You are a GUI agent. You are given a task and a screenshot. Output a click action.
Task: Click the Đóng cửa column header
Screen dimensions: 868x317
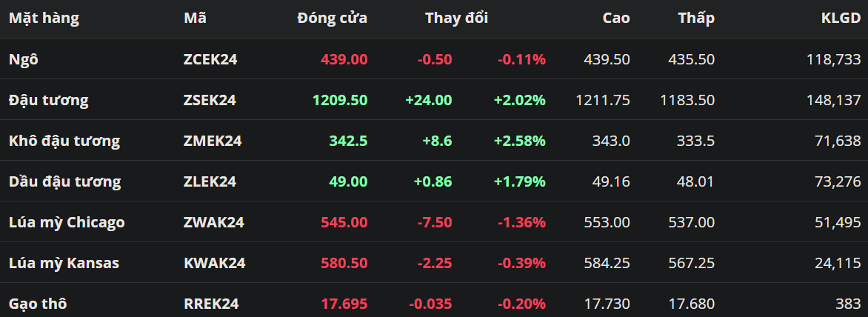[332, 19]
